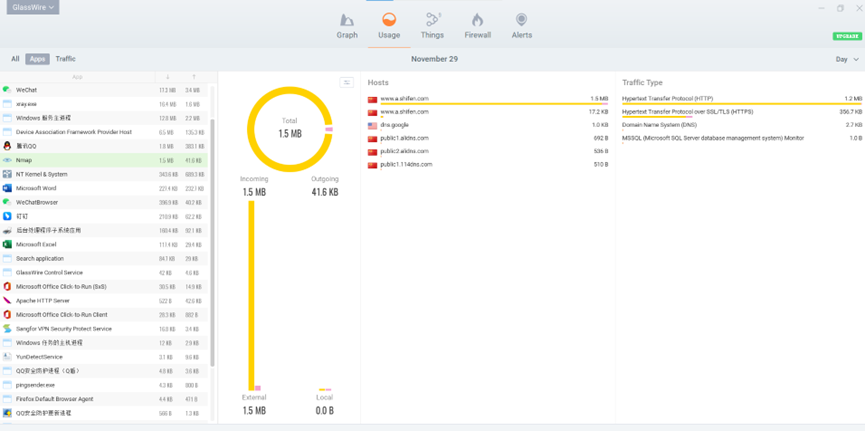Viewport: 865px width, 431px height.
Task: Sort by the download arrow column
Action: (x=168, y=77)
